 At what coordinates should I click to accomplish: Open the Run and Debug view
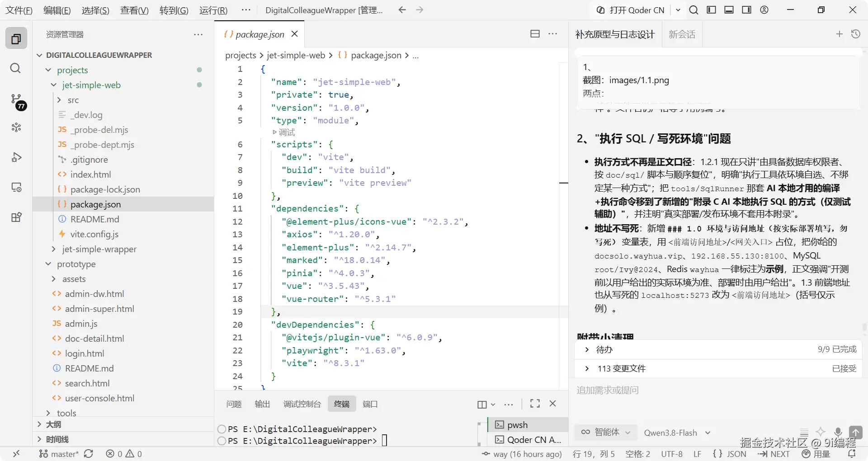pos(16,157)
